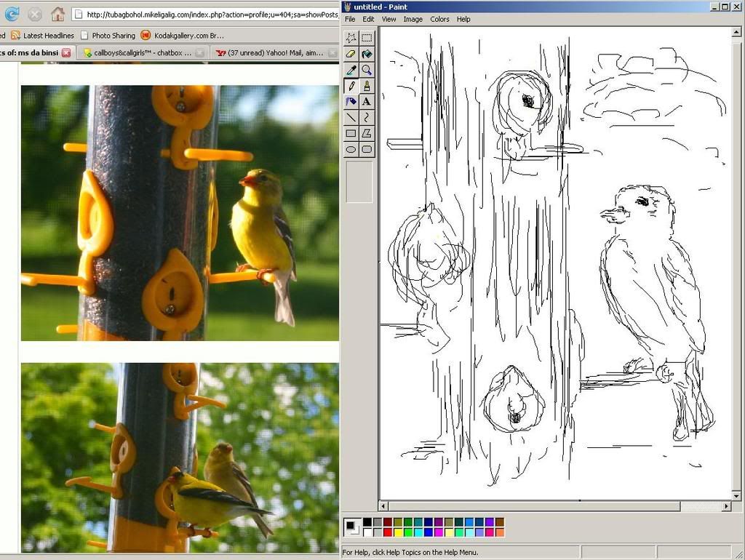Pick the yellow color swatch
745x560 pixels.
click(x=398, y=532)
